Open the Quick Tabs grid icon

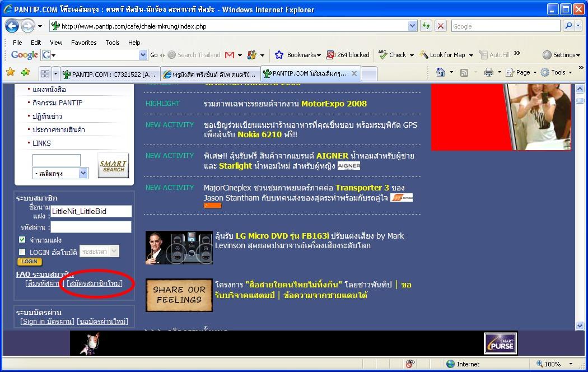pos(45,73)
